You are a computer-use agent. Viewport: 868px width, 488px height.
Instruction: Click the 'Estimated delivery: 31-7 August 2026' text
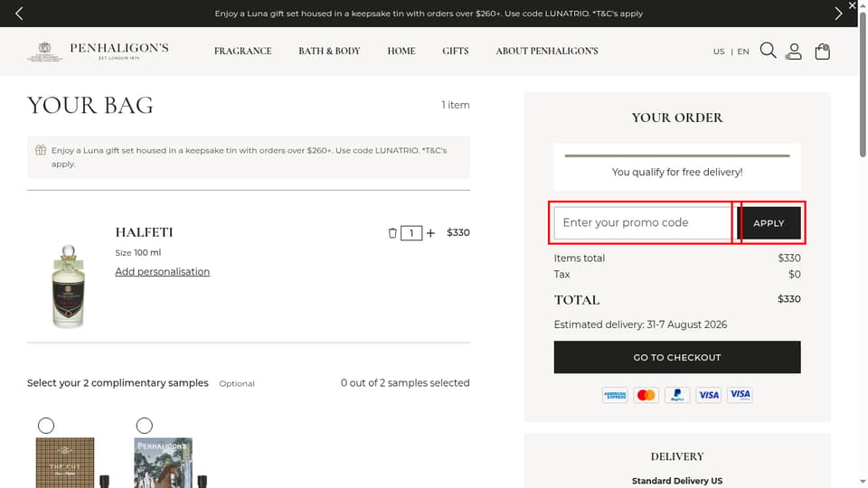click(x=640, y=324)
